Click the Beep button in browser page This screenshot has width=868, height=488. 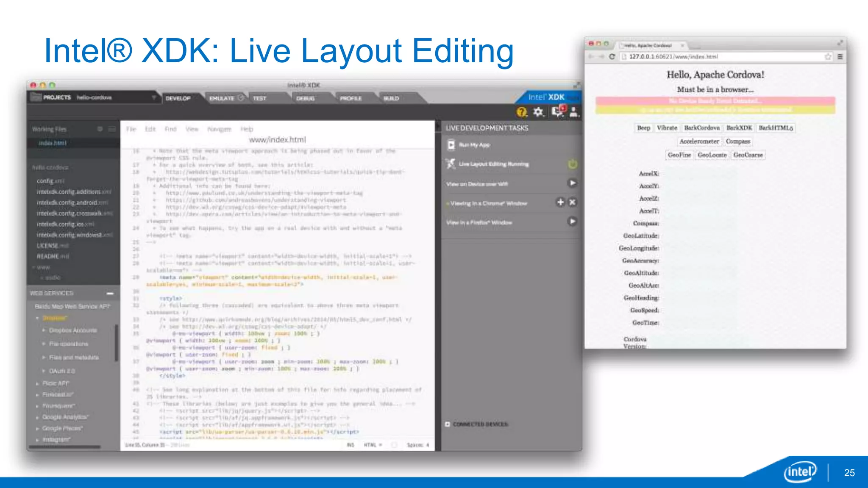tap(643, 128)
